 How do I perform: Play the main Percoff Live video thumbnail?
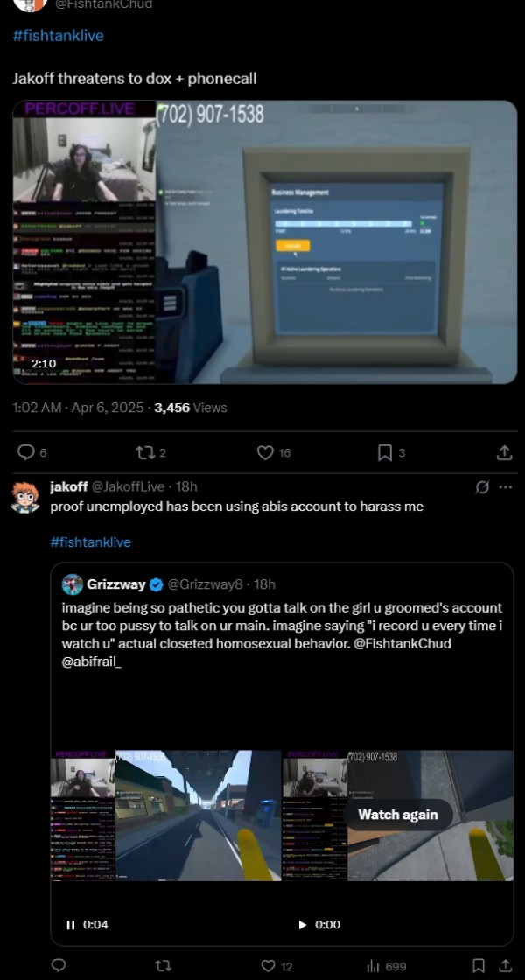click(265, 241)
